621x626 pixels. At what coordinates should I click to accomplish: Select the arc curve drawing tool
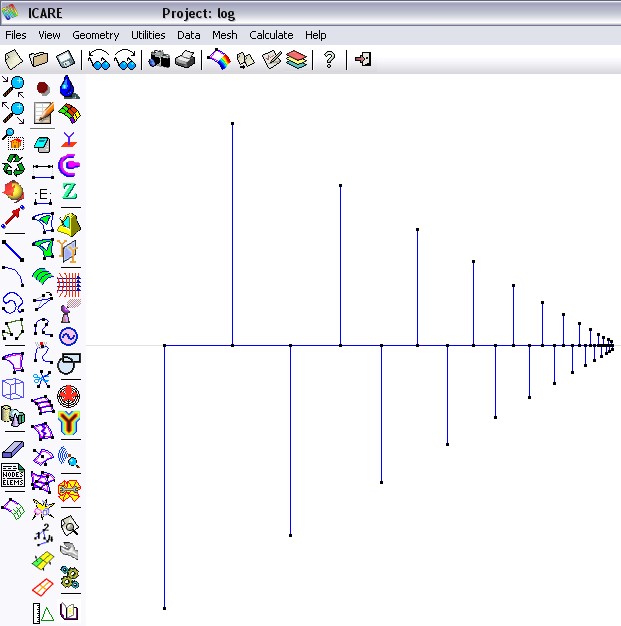pyautogui.click(x=13, y=276)
